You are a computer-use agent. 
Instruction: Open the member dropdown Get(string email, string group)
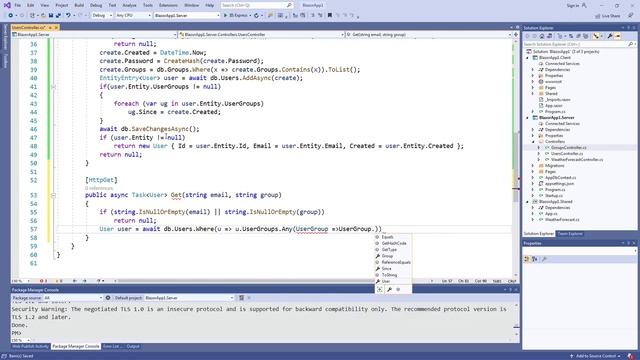pyautogui.click(x=429, y=35)
